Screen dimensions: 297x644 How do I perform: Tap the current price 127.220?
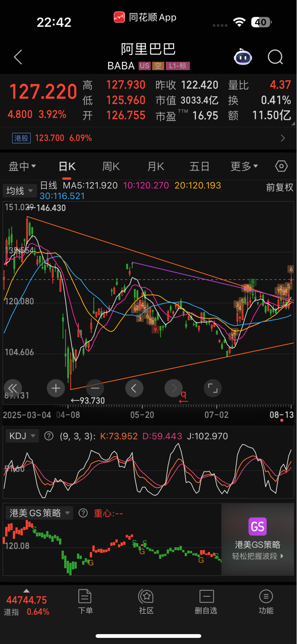(x=43, y=92)
